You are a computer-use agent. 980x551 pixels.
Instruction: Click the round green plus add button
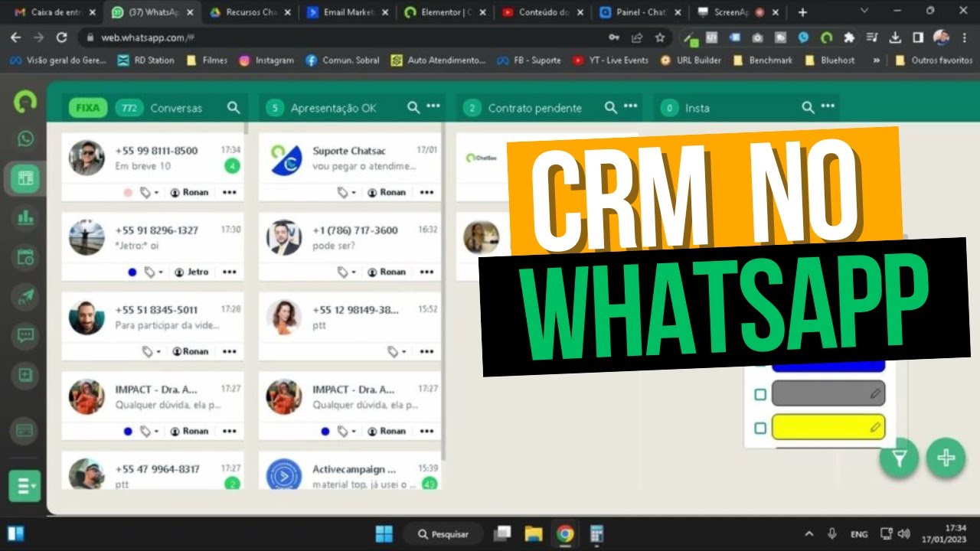tap(946, 458)
